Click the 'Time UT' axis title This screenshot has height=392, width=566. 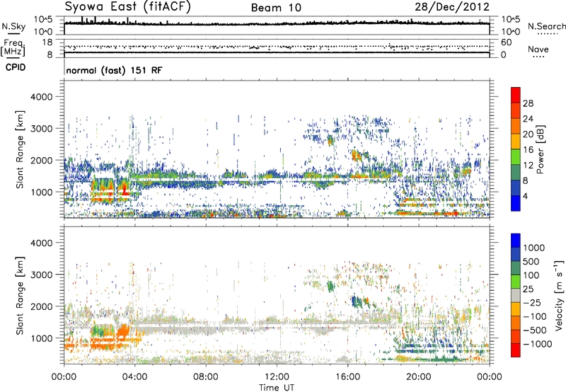277,388
